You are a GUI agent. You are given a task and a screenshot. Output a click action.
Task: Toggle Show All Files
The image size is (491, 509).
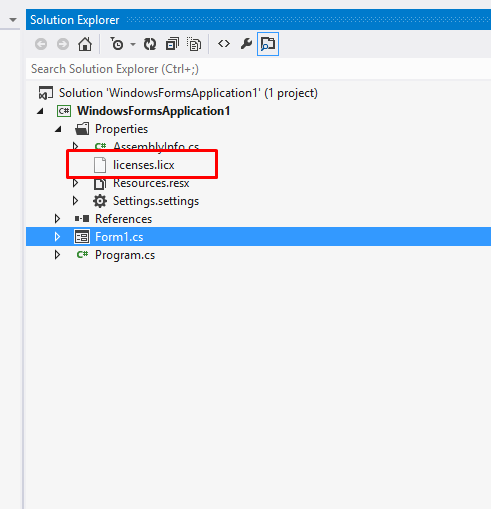pyautogui.click(x=194, y=44)
